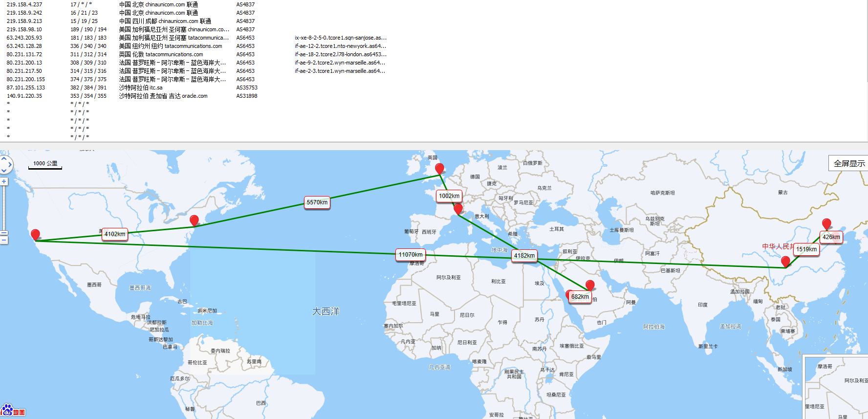
Task: Select the London map marker
Action: point(439,169)
